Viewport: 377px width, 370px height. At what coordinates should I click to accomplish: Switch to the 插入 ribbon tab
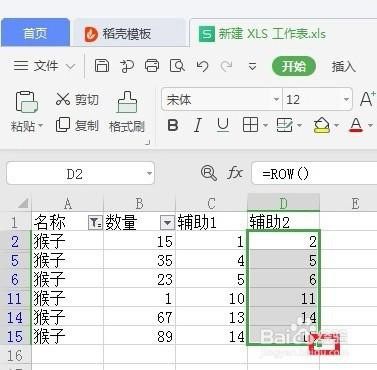[343, 66]
